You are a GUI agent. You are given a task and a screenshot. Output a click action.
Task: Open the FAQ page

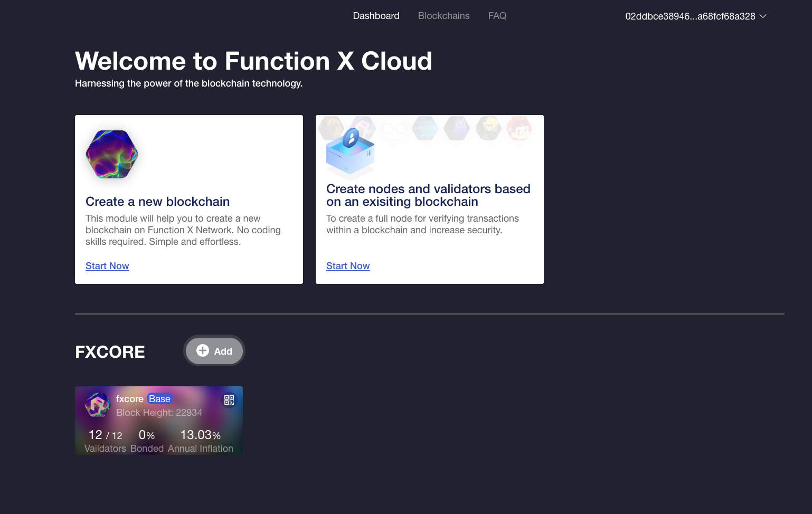(x=497, y=16)
